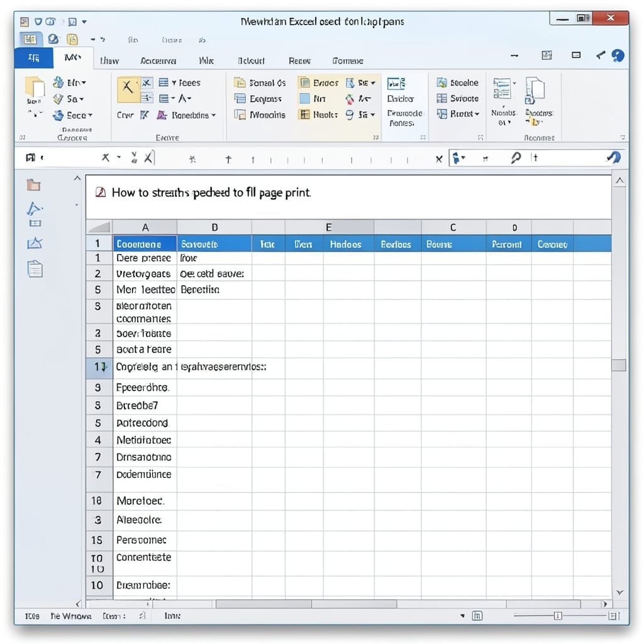This screenshot has height=644, width=644.
Task: Click the Tie Wınovs status bar entry
Action: (70, 616)
